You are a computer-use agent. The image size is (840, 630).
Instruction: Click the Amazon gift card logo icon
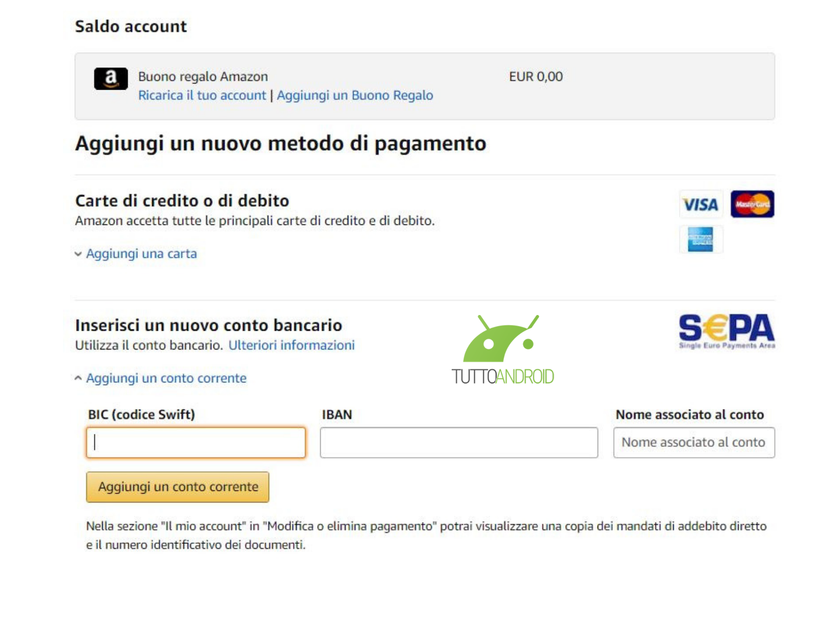[x=111, y=79]
